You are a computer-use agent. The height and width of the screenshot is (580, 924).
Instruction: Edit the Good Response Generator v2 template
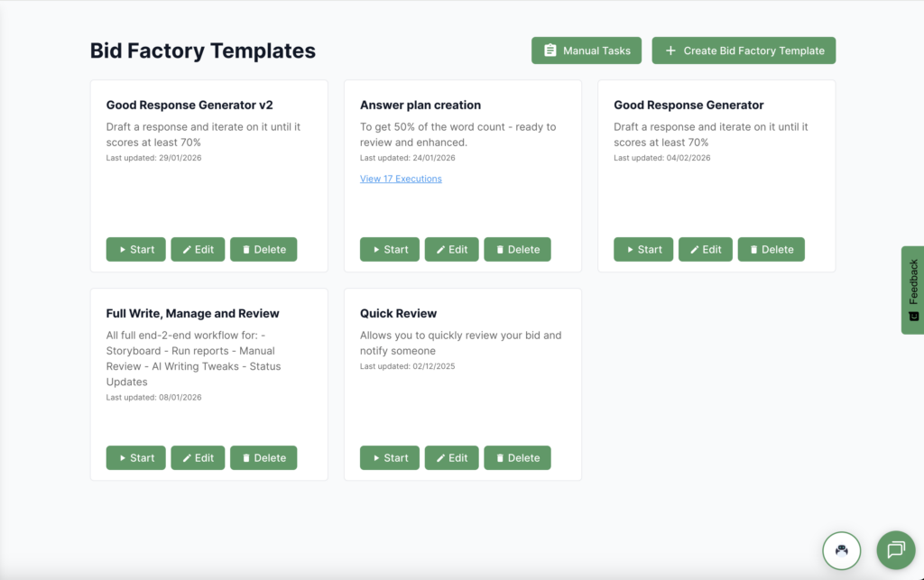pyautogui.click(x=198, y=250)
